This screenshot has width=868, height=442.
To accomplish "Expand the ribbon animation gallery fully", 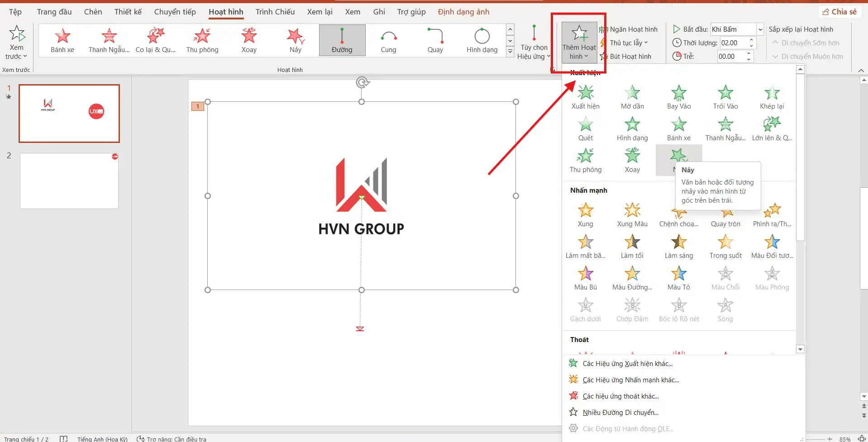I will [510, 52].
